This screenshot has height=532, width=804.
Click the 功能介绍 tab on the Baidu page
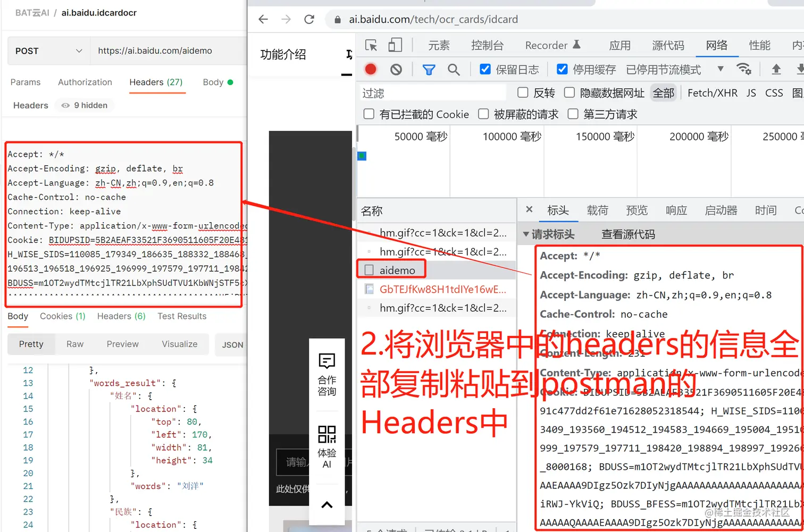tap(283, 54)
